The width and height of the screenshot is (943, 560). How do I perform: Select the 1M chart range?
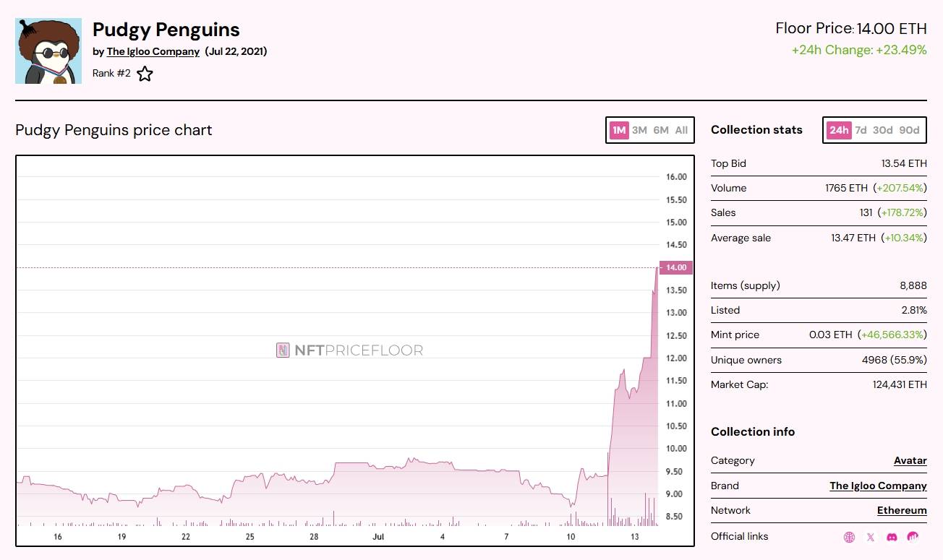[x=619, y=131]
